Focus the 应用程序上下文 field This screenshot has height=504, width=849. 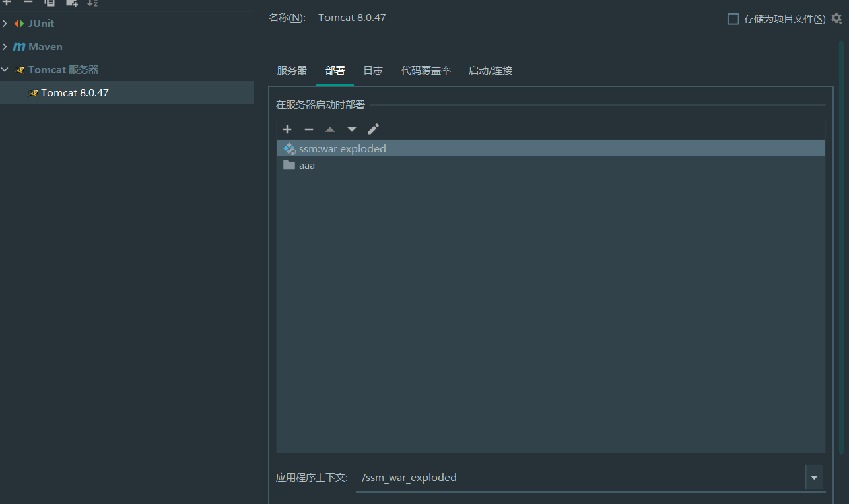[x=580, y=478]
